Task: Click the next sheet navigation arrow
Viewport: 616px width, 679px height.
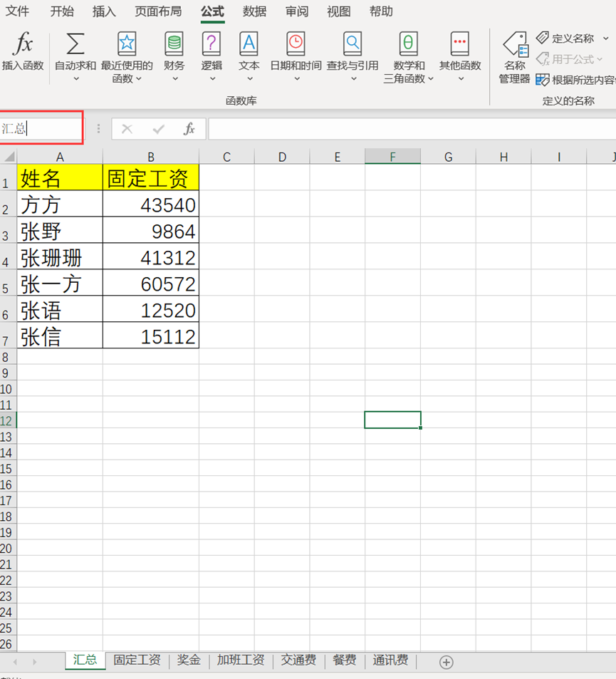Action: 35,662
